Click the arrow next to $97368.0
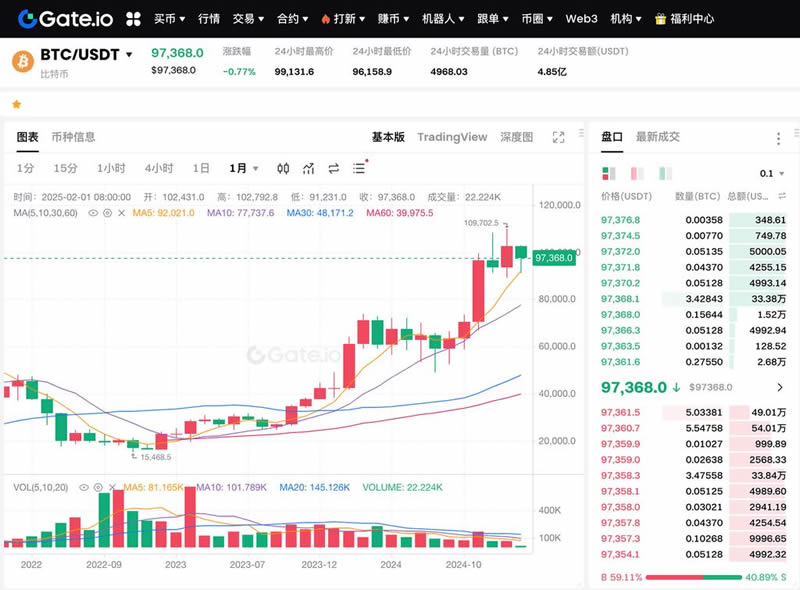 780,387
